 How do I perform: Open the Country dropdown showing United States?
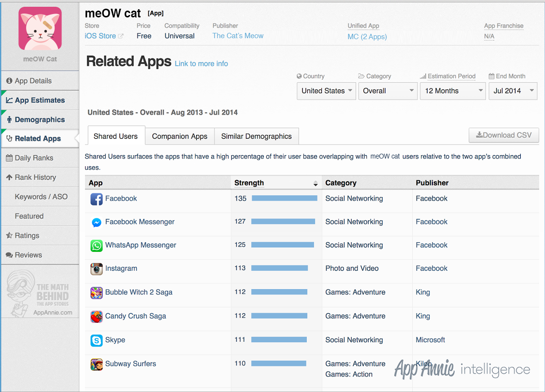(x=326, y=91)
